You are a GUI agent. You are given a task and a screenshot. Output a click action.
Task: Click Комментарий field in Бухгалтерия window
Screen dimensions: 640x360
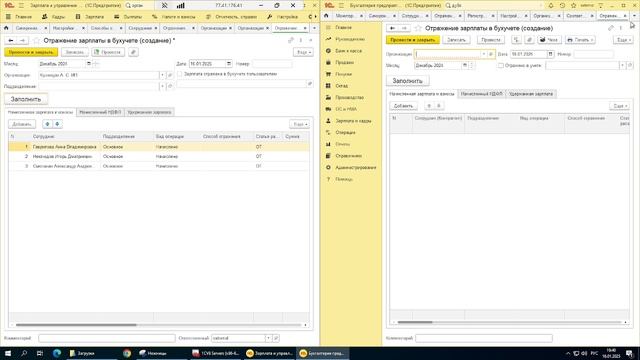(484, 338)
